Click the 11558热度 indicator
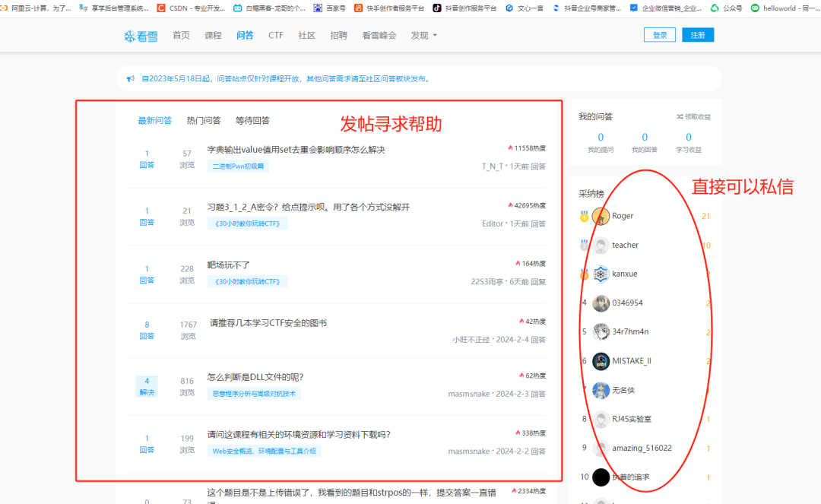The image size is (821, 504). 527,149
